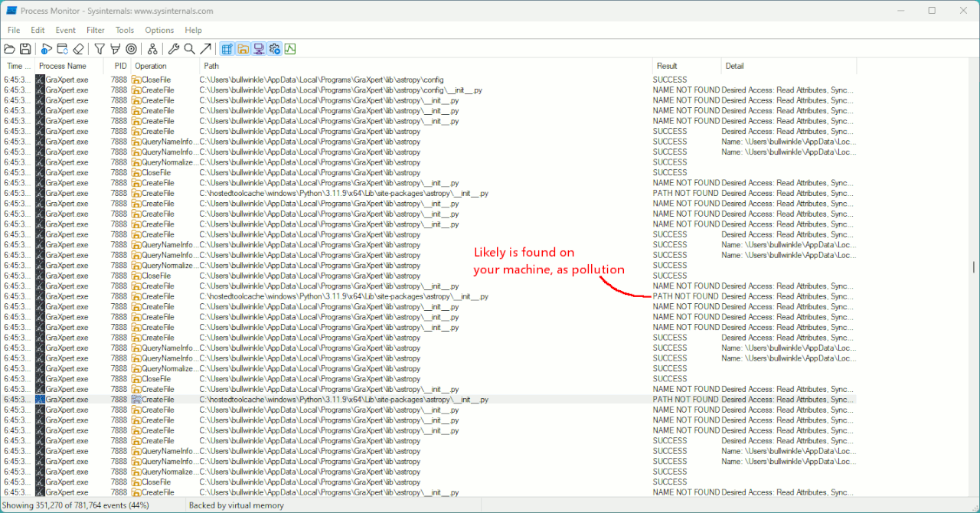This screenshot has height=513, width=980.
Task: Click the Detail column header
Action: point(789,66)
